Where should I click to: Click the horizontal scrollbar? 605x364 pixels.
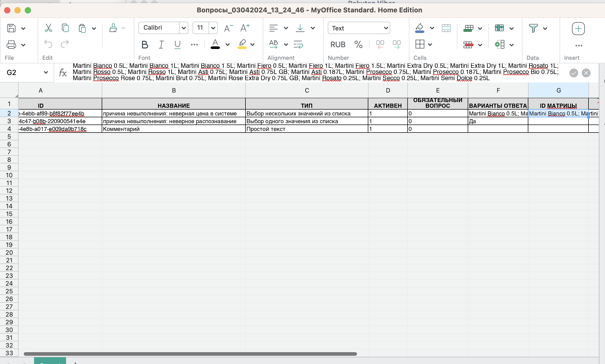pos(190,354)
